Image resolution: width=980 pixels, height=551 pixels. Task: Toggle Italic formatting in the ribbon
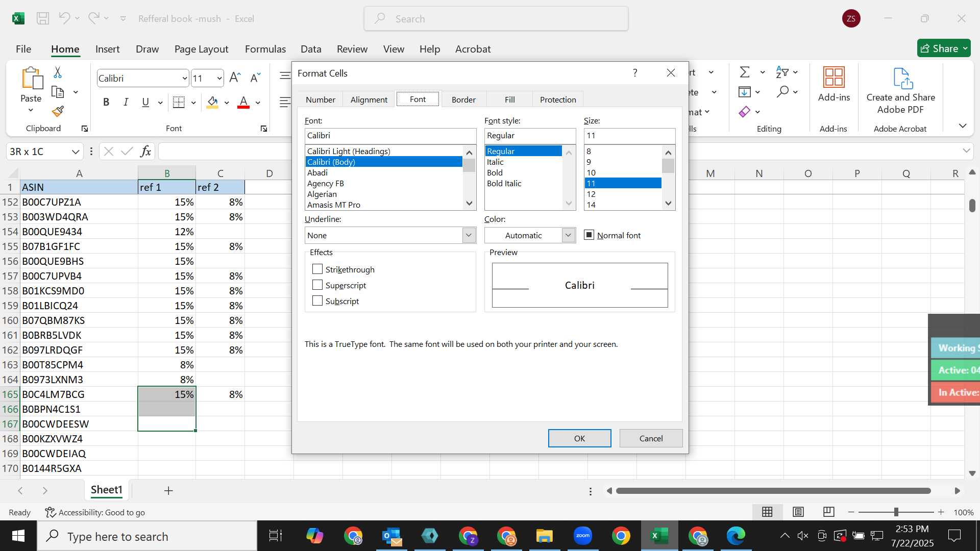pyautogui.click(x=126, y=102)
